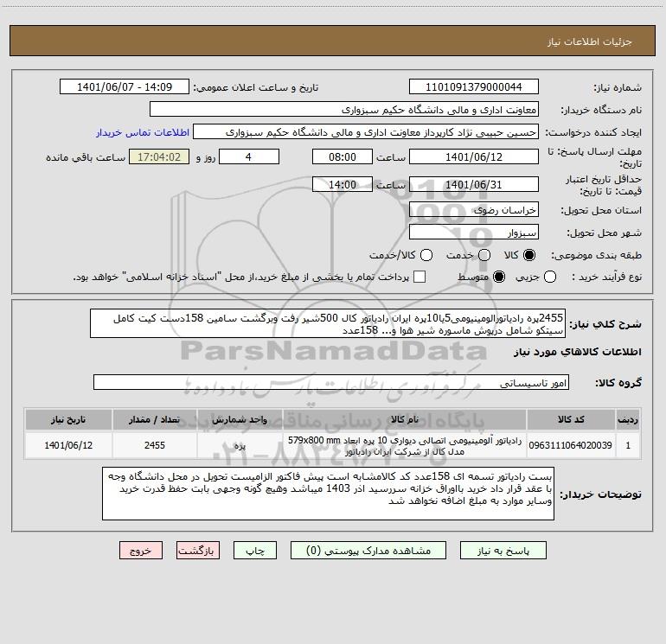The image size is (666, 644).
Task: Click the جزئیات اطلاعات نیاز header title
Action: (590, 41)
